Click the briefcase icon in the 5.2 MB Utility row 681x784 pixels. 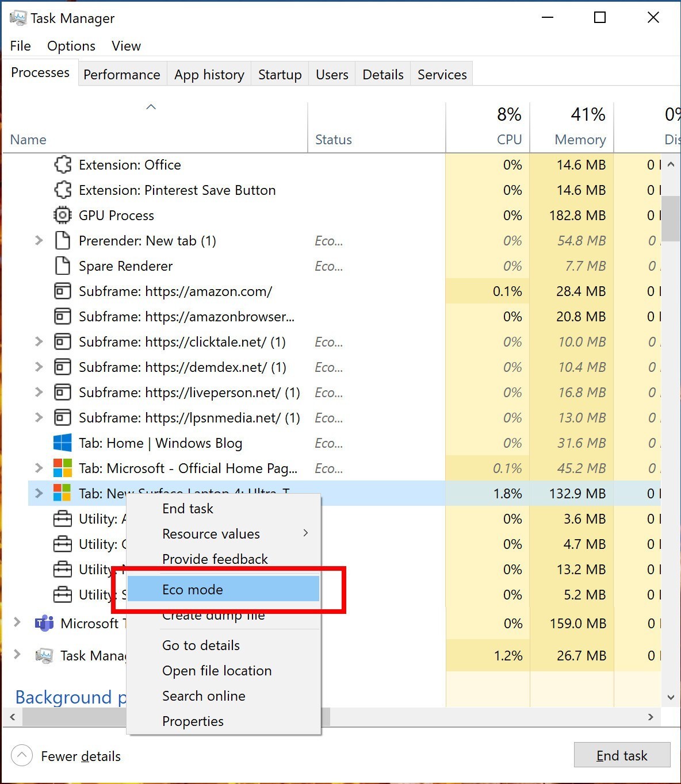pyautogui.click(x=63, y=595)
